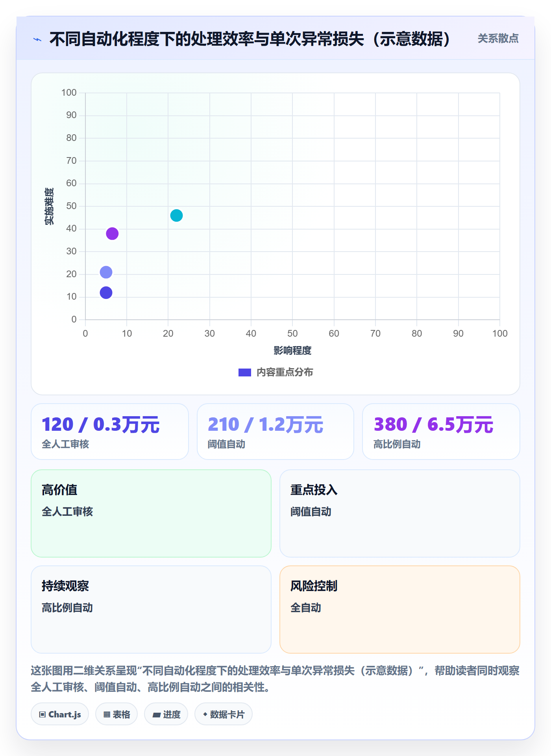551x756 pixels.
Task: Select the 380 / 6.5万元 data card
Action: (441, 432)
